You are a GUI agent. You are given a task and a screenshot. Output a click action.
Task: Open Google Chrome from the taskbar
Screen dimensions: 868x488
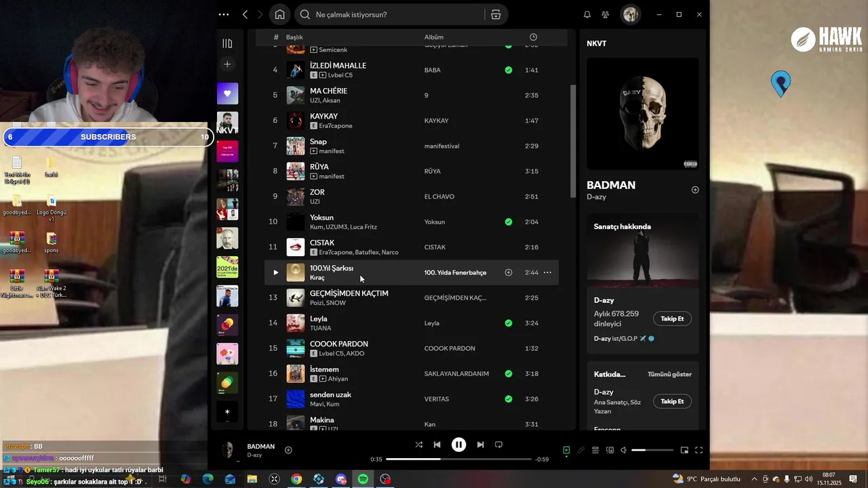click(x=296, y=479)
